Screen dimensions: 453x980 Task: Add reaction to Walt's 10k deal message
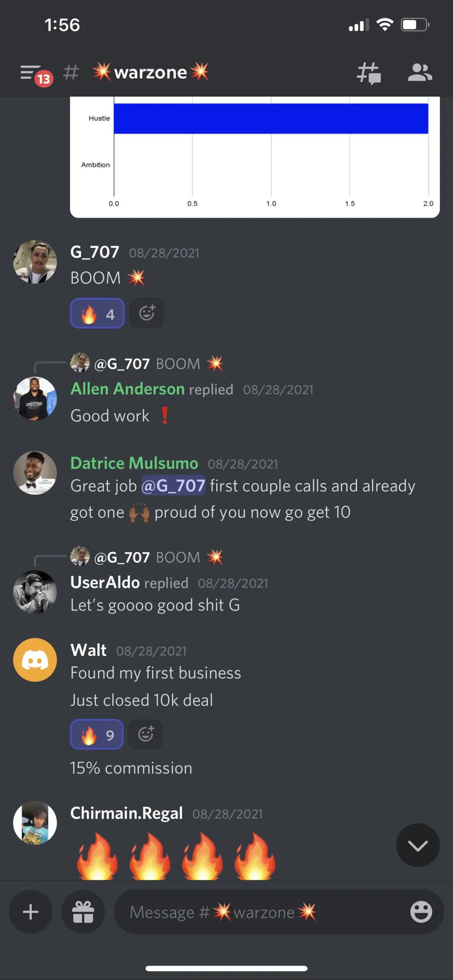(x=145, y=734)
